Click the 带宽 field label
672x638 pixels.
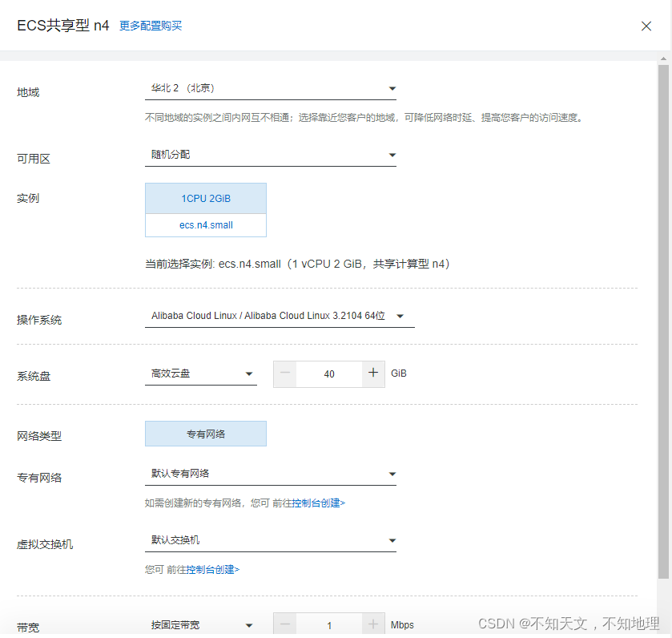pos(28,628)
